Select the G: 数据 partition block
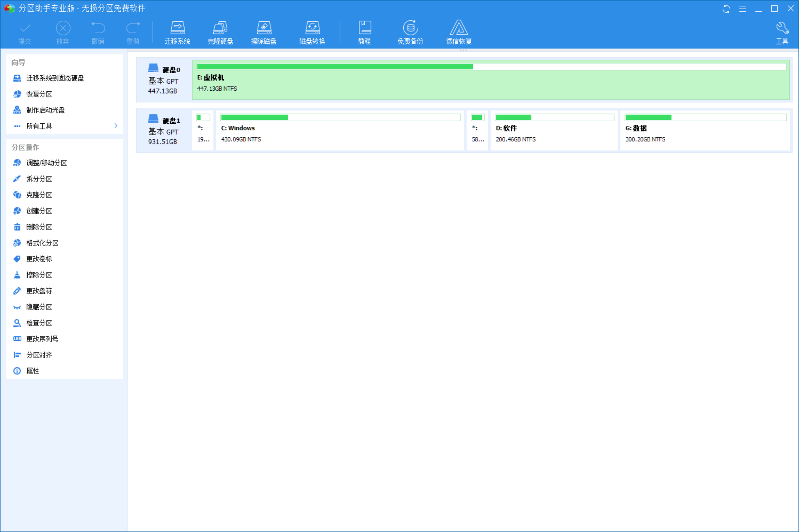 705,131
